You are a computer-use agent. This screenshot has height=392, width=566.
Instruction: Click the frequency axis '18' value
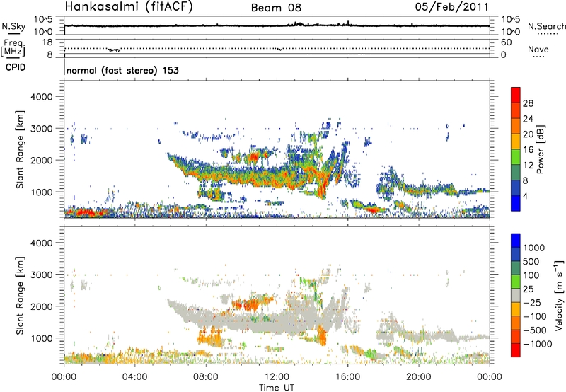(x=47, y=42)
